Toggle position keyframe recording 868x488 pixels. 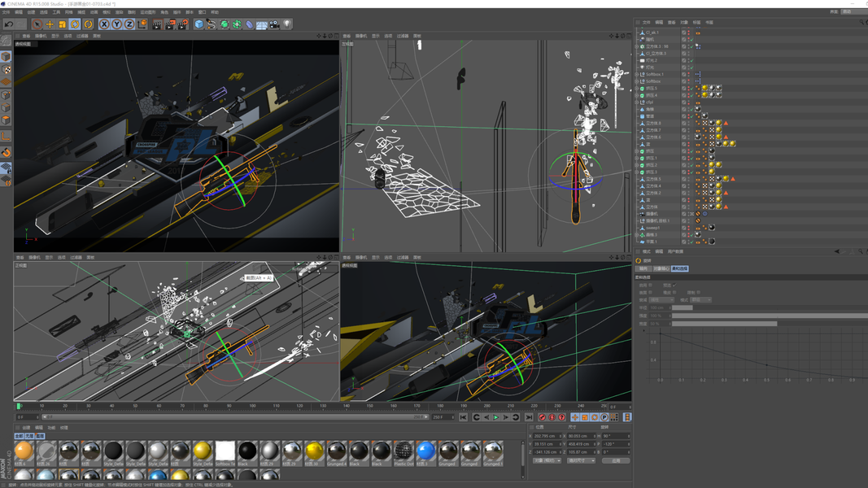click(574, 417)
